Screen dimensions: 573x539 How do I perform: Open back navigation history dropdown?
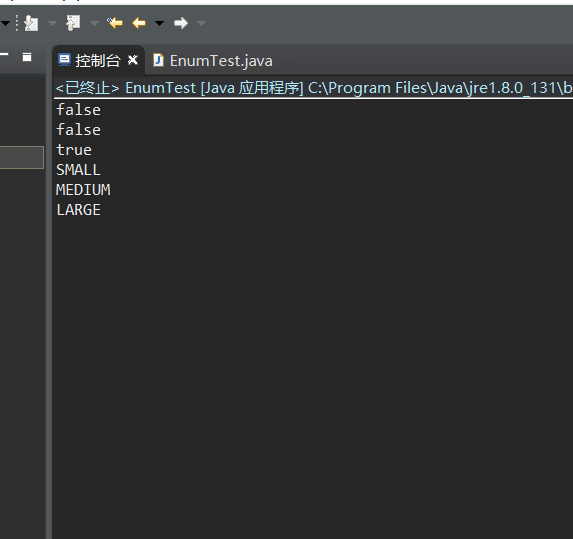point(159,24)
